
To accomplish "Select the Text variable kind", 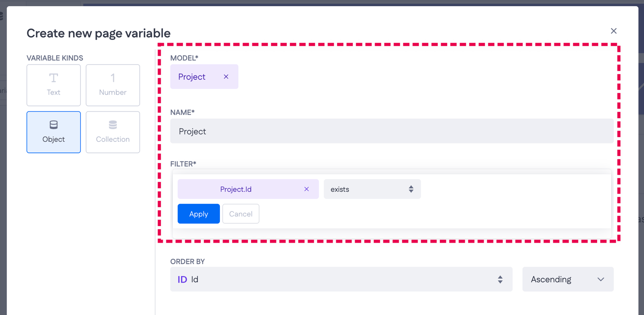I will (x=53, y=85).
